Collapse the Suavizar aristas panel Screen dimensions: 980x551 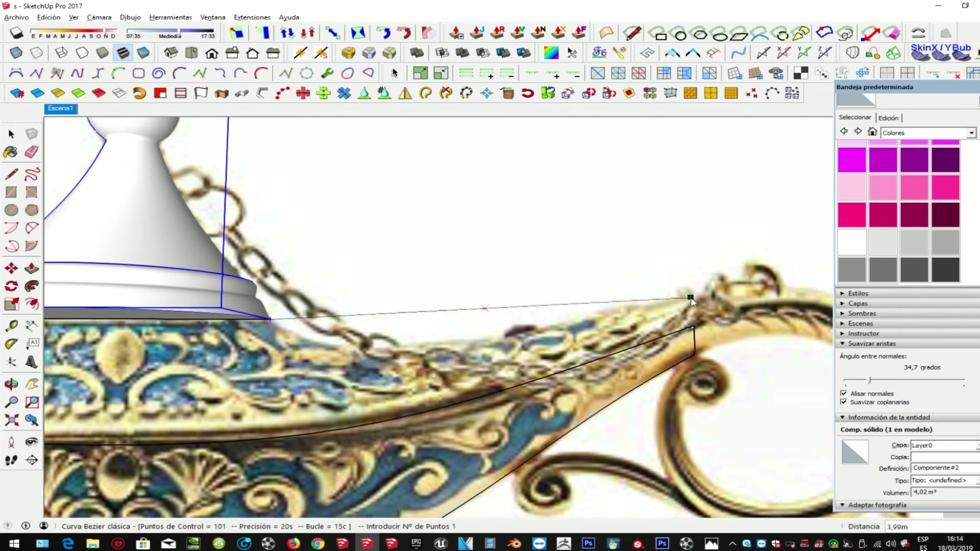pyautogui.click(x=871, y=343)
